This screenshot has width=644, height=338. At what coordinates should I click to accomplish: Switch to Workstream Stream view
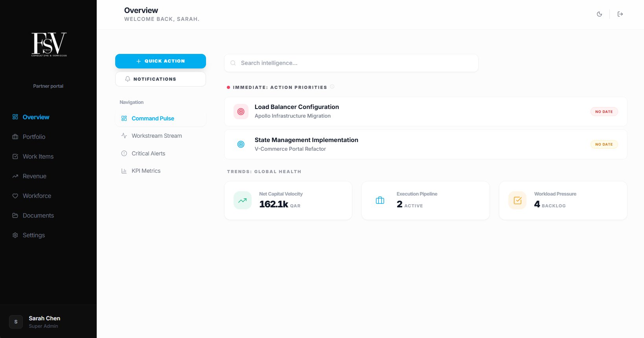coord(160,136)
